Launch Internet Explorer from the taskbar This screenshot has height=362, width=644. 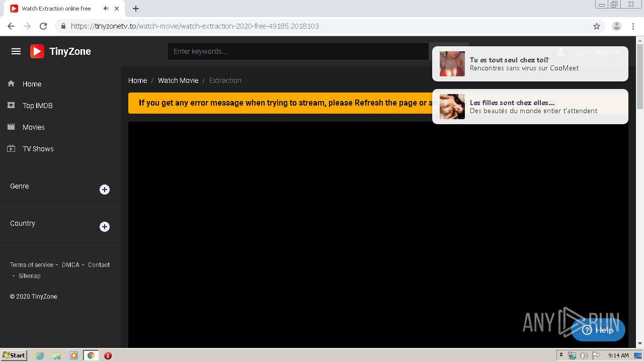point(40,355)
